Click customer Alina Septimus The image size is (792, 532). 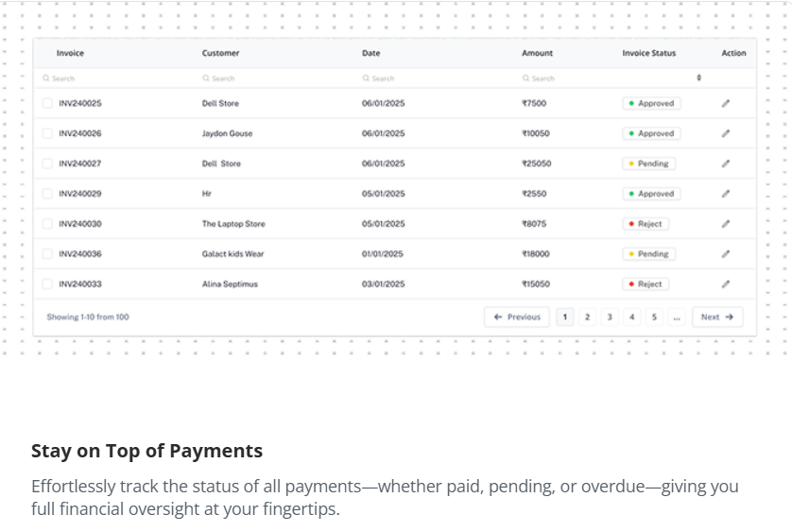coord(230,283)
